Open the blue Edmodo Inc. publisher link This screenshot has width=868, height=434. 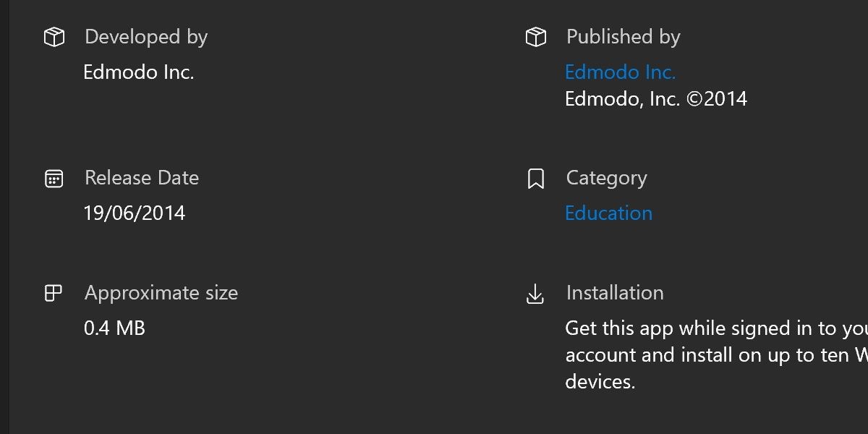pyautogui.click(x=621, y=72)
